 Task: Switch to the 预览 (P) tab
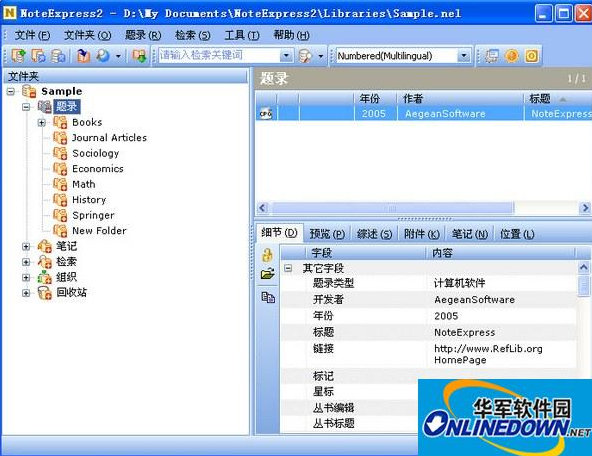pyautogui.click(x=327, y=234)
